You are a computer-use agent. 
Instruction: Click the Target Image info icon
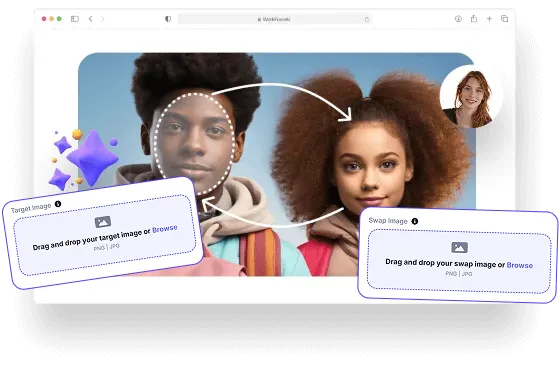(58, 204)
